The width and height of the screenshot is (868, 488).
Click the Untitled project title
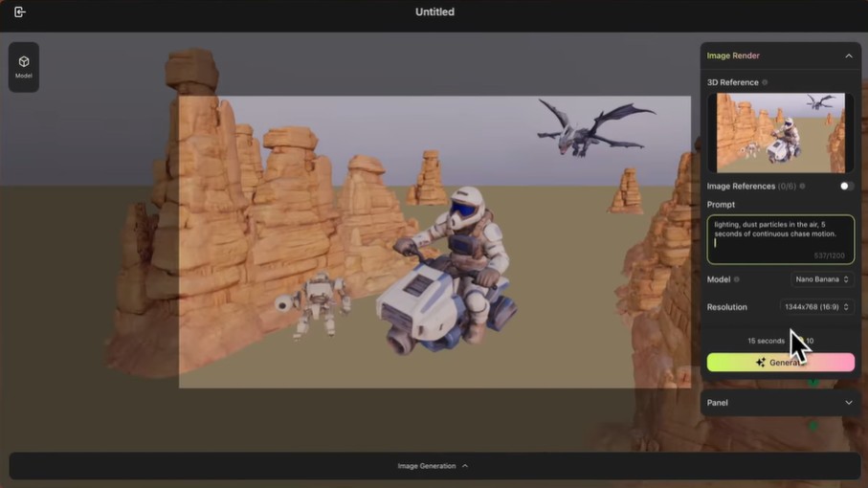point(434,12)
